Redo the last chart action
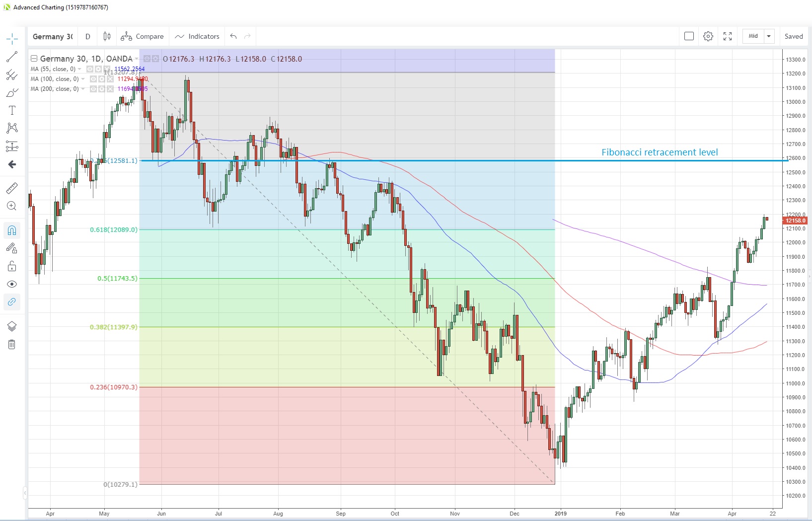 247,36
